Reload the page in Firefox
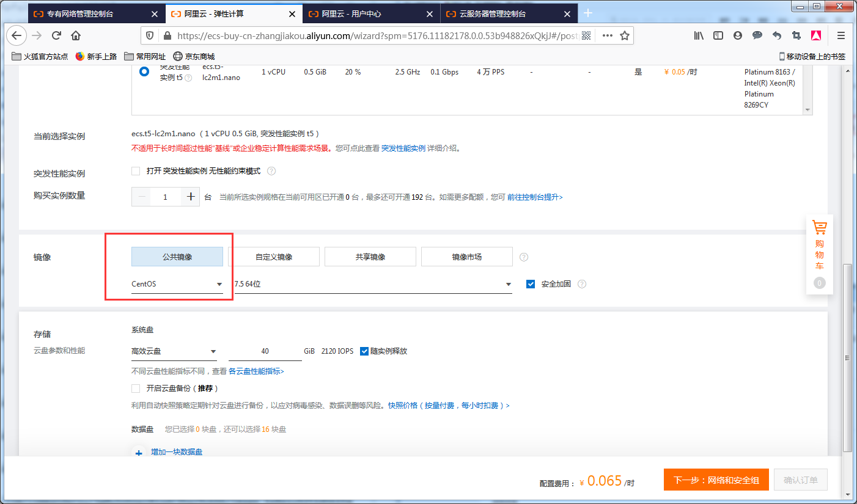This screenshot has height=504, width=857. pos(56,35)
